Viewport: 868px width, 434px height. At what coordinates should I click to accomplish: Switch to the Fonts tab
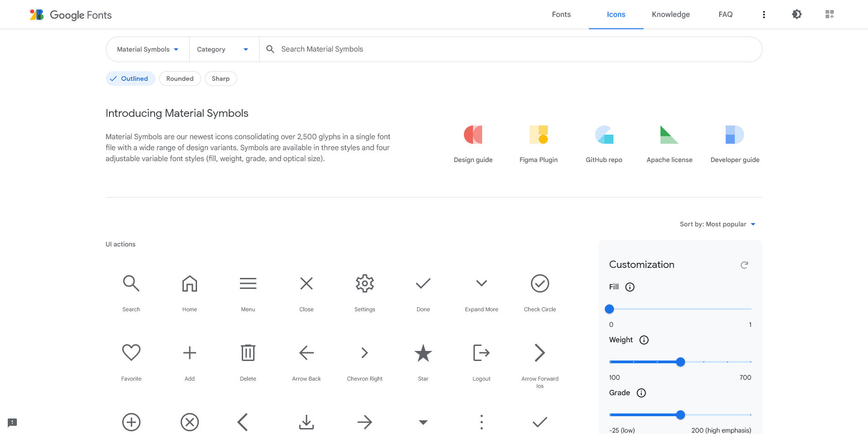pos(561,14)
